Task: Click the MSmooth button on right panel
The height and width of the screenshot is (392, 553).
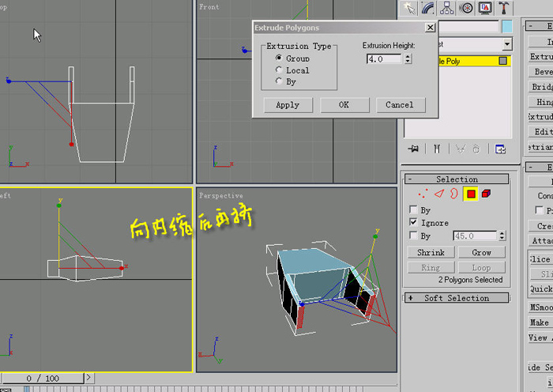Action: pos(540,307)
